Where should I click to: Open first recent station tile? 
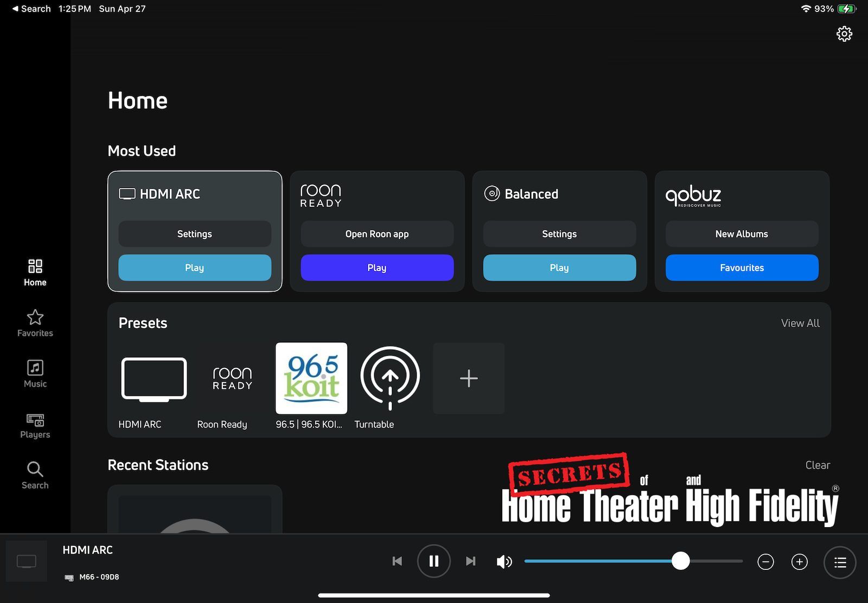tap(195, 509)
